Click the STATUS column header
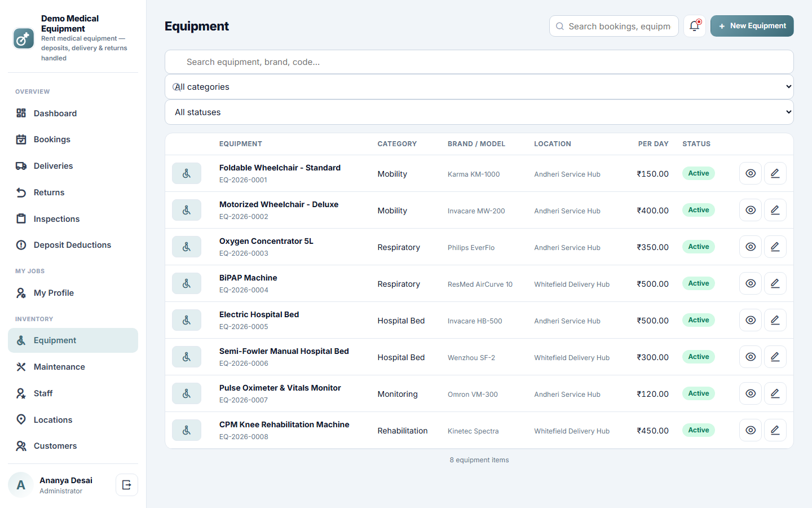 696,144
